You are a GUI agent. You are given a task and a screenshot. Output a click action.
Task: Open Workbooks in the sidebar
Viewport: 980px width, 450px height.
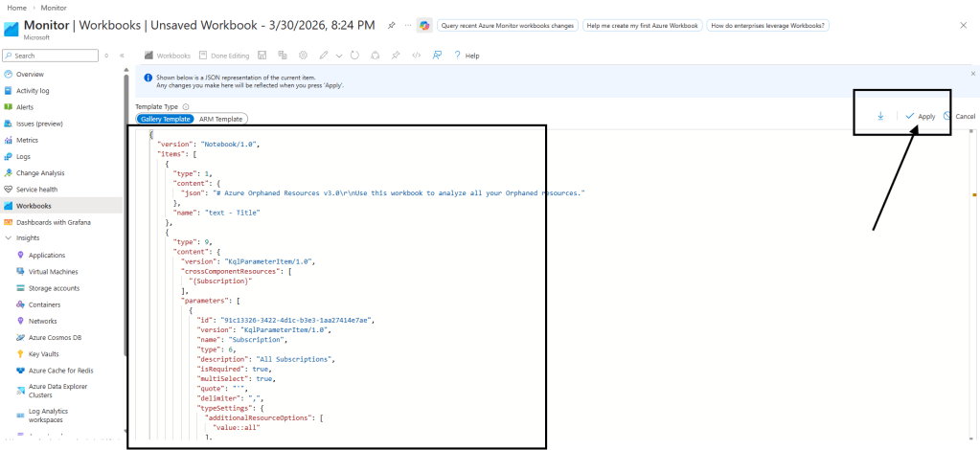[x=34, y=206]
